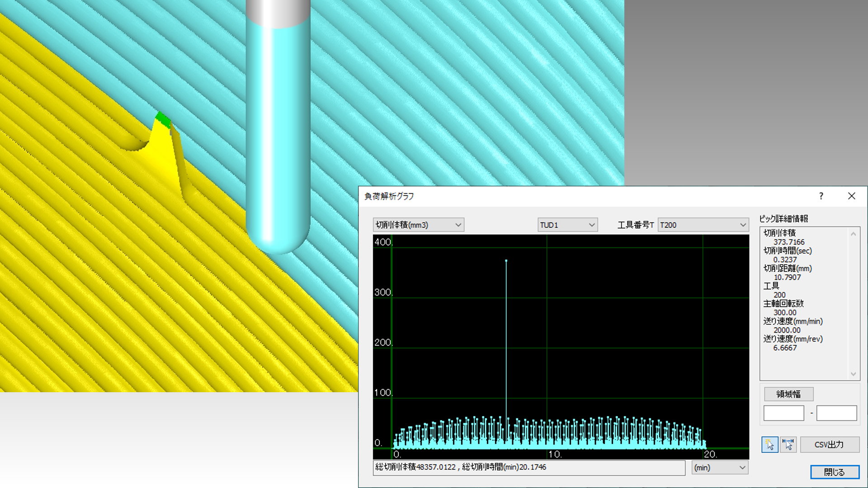Screen dimensions: 868x488
Task: Click the total cutting volume summary field
Action: (x=529, y=467)
